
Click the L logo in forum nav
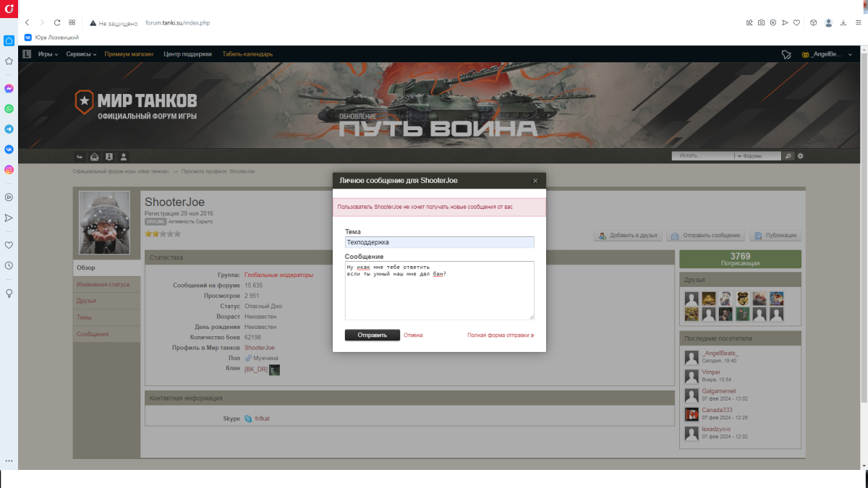click(27, 53)
